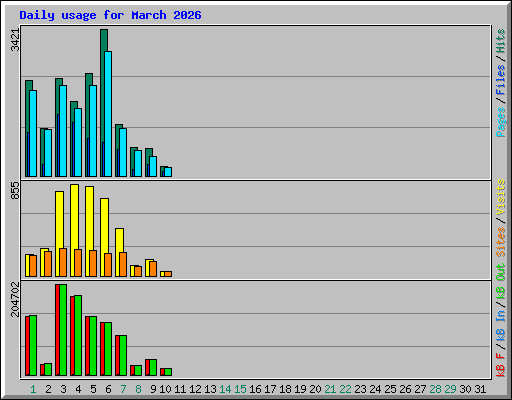Click the 'Visits' legend label
Screen dimensions: 512x400
click(501, 197)
